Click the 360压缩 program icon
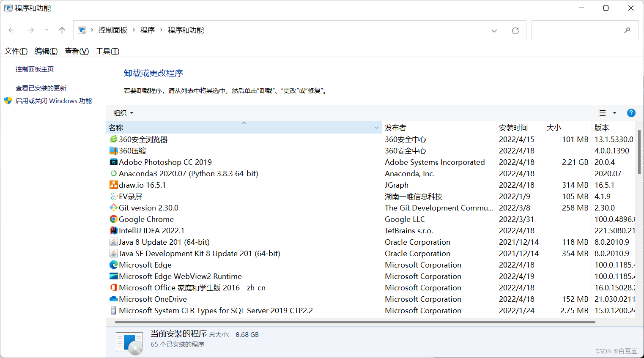Image resolution: width=644 pixels, height=358 pixels. [113, 151]
